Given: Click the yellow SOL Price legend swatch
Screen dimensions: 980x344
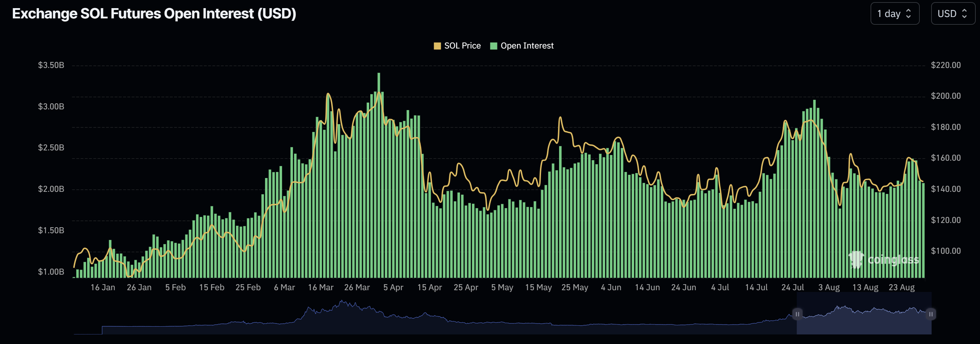Looking at the screenshot, I should click(x=437, y=46).
